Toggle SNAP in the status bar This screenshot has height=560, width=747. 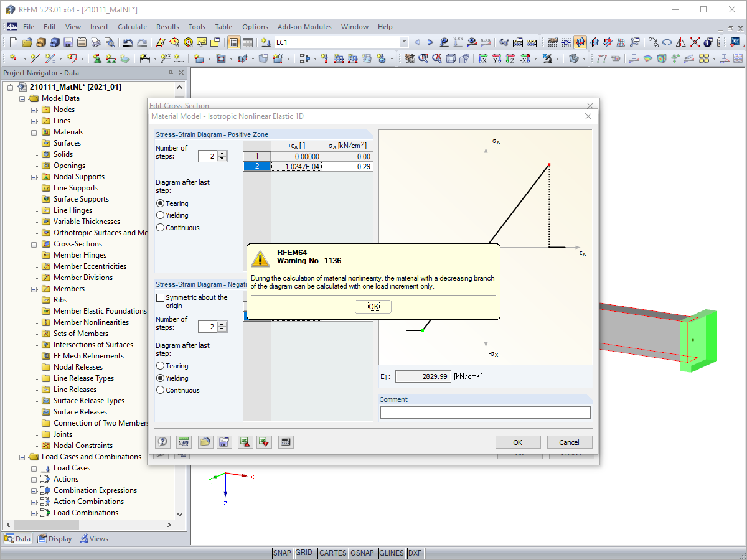point(282,553)
